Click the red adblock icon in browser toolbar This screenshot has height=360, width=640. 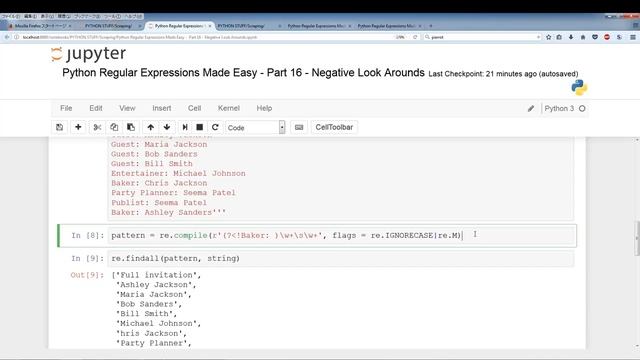(x=607, y=37)
